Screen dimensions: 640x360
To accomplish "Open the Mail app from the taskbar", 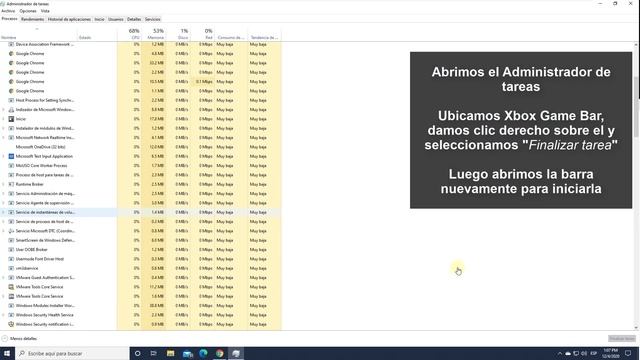I will click(x=187, y=353).
